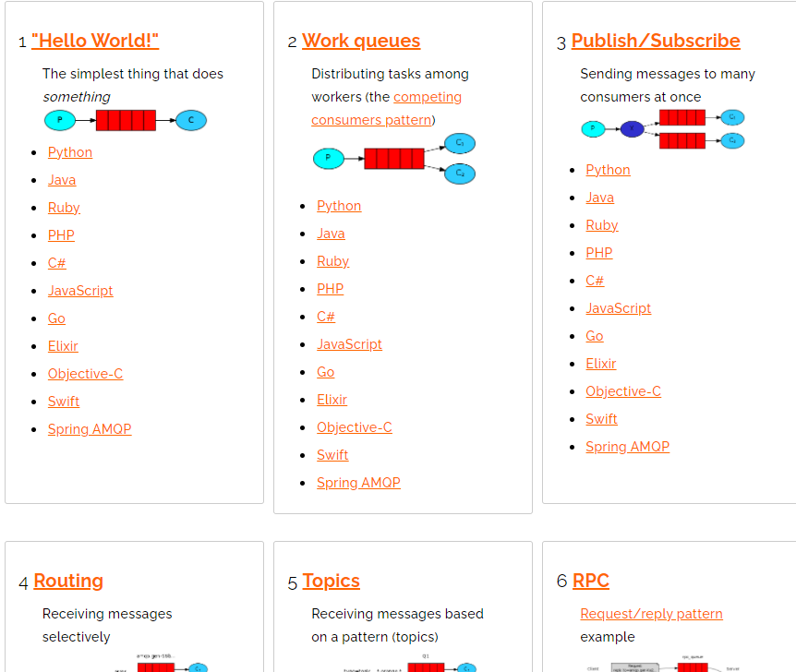Screen dimensions: 796x672
Task: Select Ruby in the Work queues card
Action: click(x=333, y=261)
